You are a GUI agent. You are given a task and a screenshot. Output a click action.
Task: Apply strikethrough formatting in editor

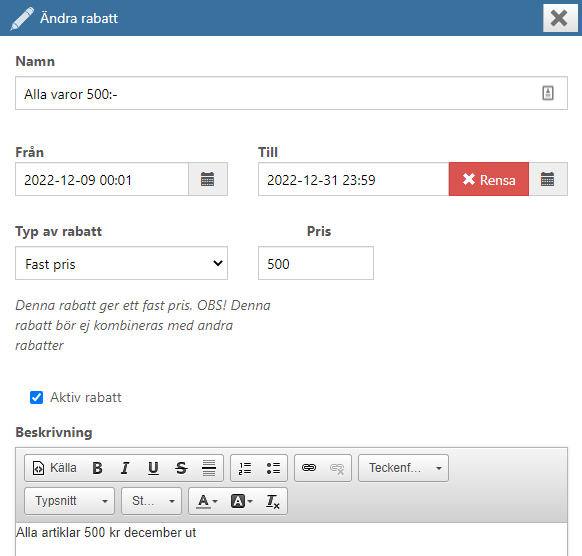pyautogui.click(x=181, y=468)
